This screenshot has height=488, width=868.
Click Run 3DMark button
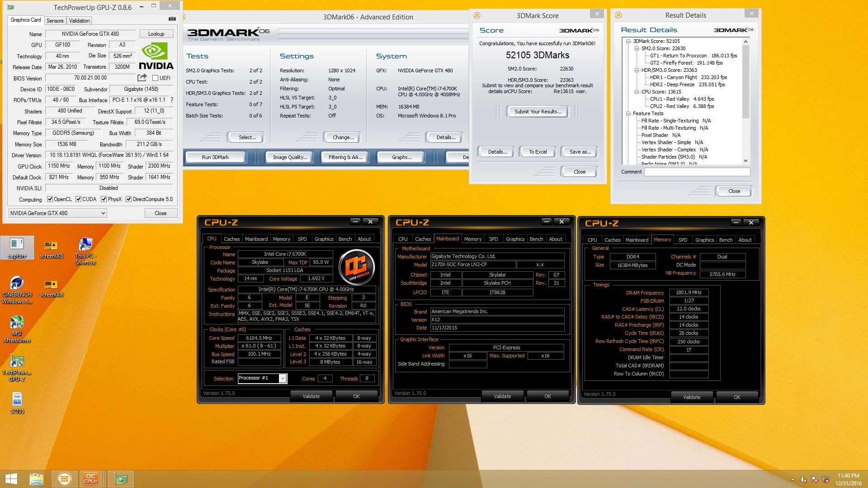tap(215, 157)
